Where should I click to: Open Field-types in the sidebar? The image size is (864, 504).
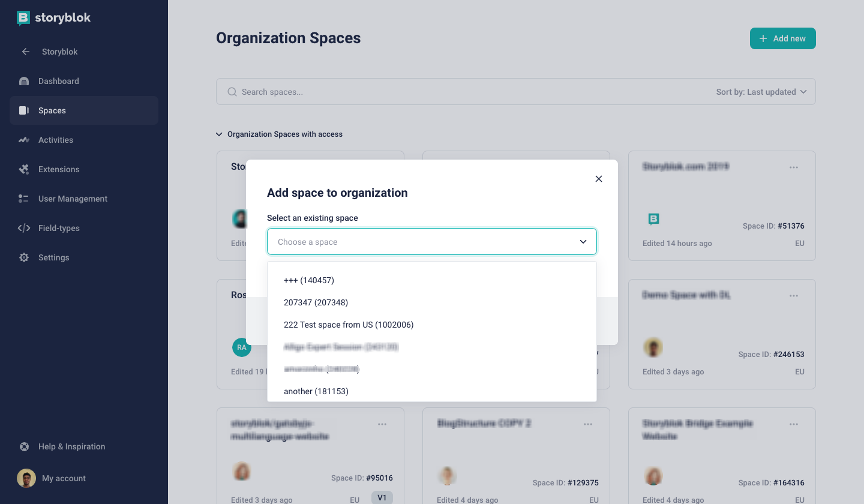(84, 228)
